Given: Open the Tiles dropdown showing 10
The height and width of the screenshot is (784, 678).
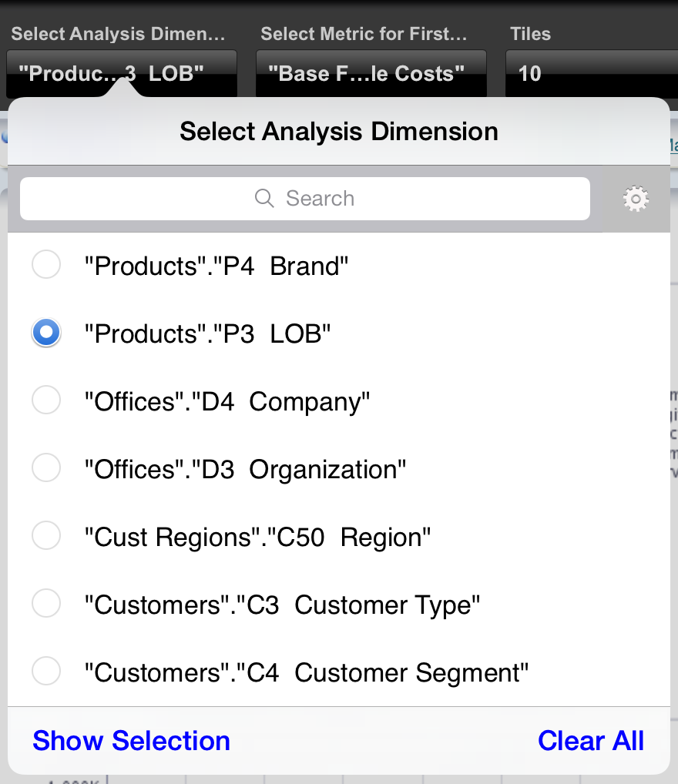Looking at the screenshot, I should (592, 73).
